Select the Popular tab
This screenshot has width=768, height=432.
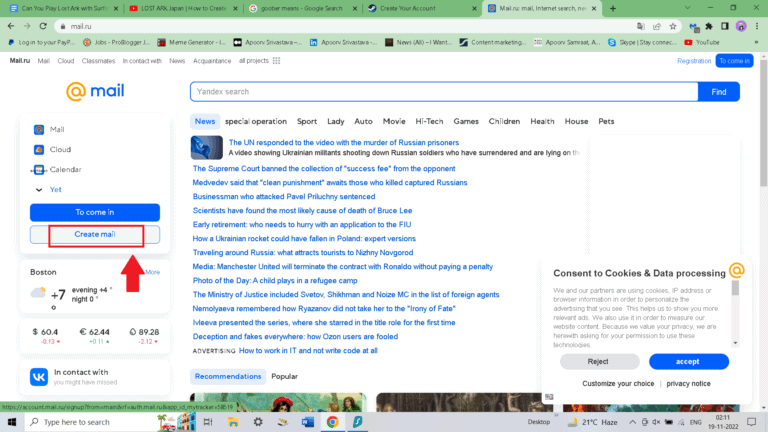point(285,377)
